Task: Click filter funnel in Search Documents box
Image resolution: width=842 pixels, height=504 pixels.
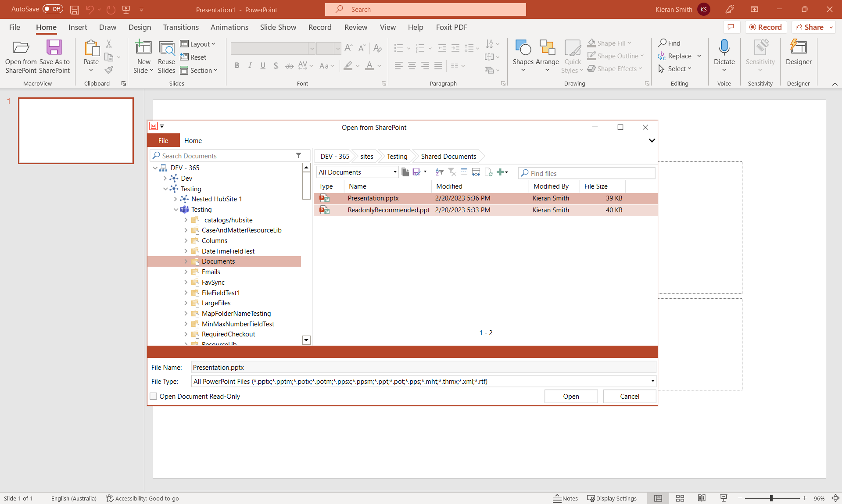Action: pyautogui.click(x=298, y=156)
